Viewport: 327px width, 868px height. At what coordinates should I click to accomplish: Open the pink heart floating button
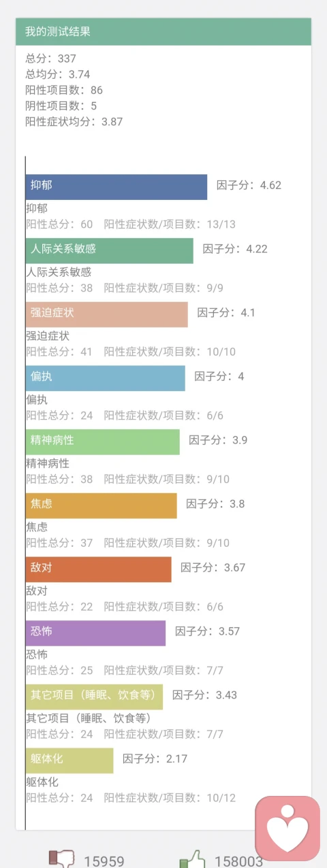(287, 828)
